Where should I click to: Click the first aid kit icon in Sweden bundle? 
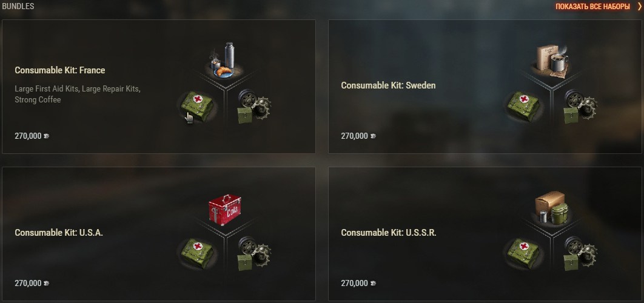click(x=523, y=106)
